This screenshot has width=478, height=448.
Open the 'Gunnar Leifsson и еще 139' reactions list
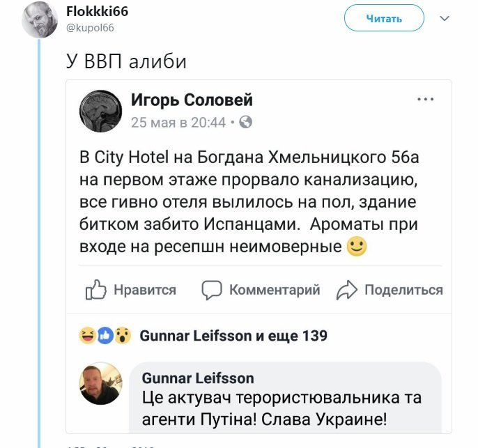[233, 336]
